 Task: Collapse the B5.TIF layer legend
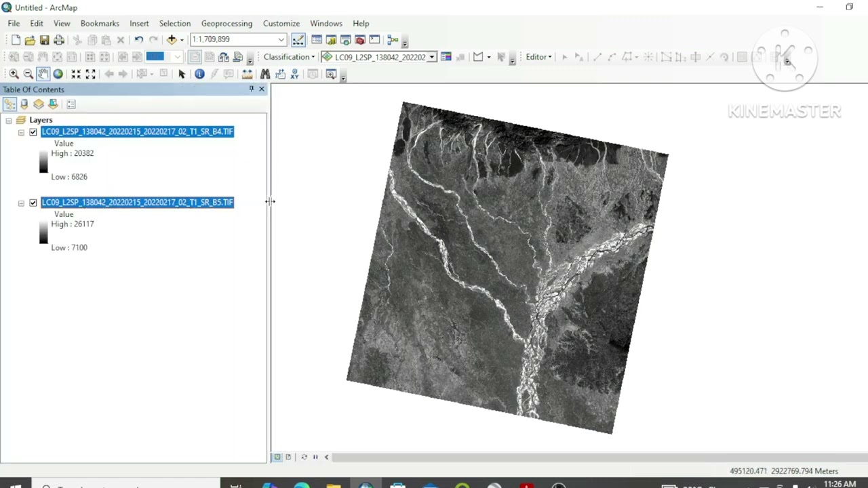(x=21, y=203)
